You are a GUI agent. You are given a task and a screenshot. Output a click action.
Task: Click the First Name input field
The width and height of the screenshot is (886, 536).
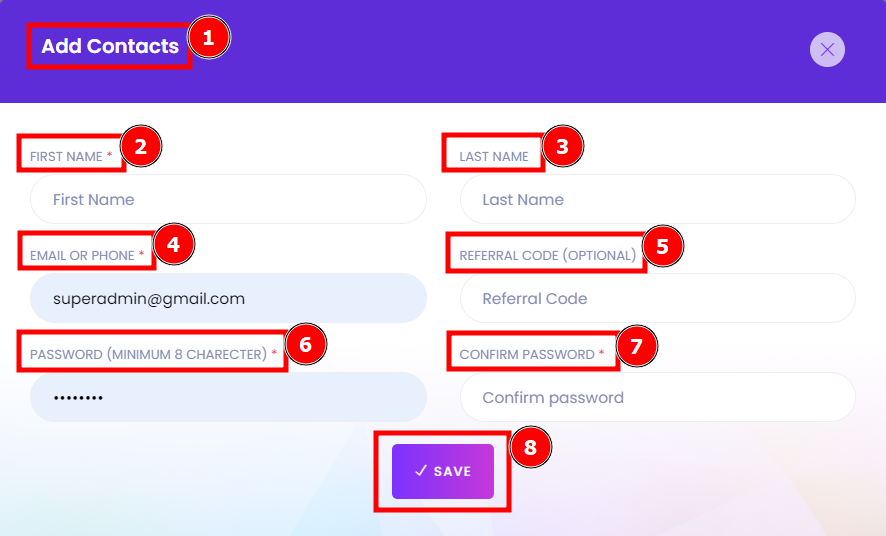(228, 199)
